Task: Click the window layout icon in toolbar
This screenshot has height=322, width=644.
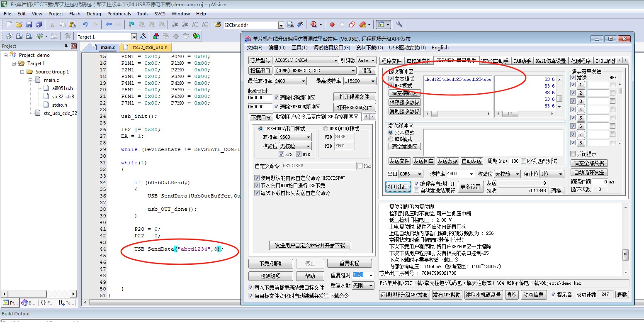Action: pos(382,24)
